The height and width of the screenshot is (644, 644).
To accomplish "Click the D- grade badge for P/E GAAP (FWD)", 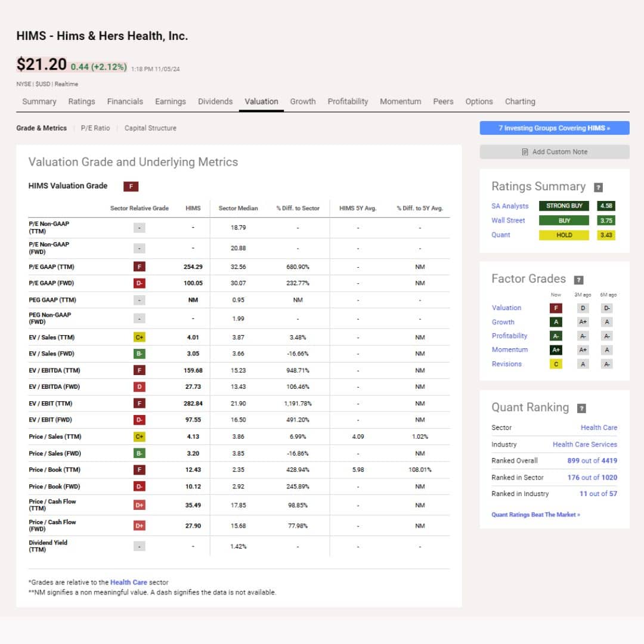I will (x=139, y=283).
